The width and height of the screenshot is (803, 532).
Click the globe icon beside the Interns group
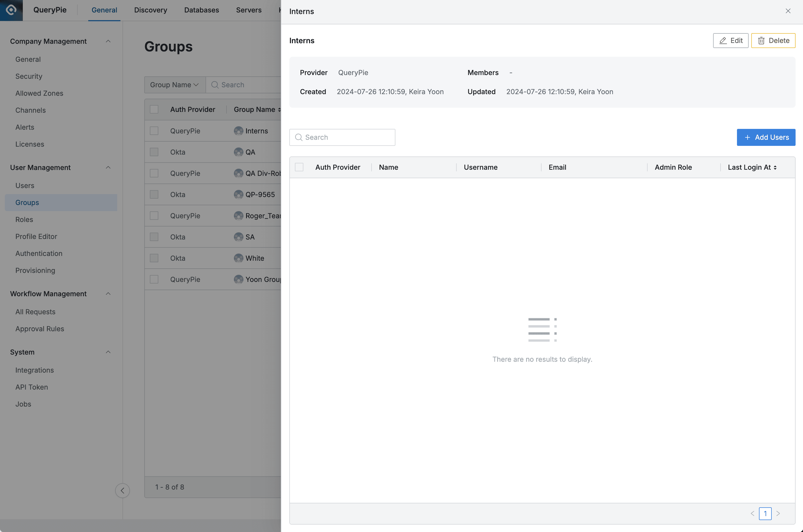coord(238,131)
